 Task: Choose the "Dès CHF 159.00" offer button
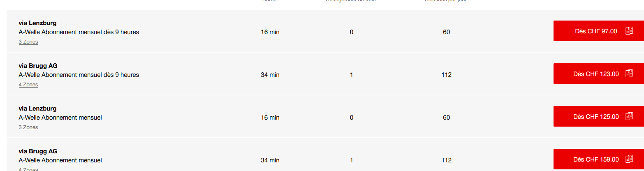(x=596, y=159)
